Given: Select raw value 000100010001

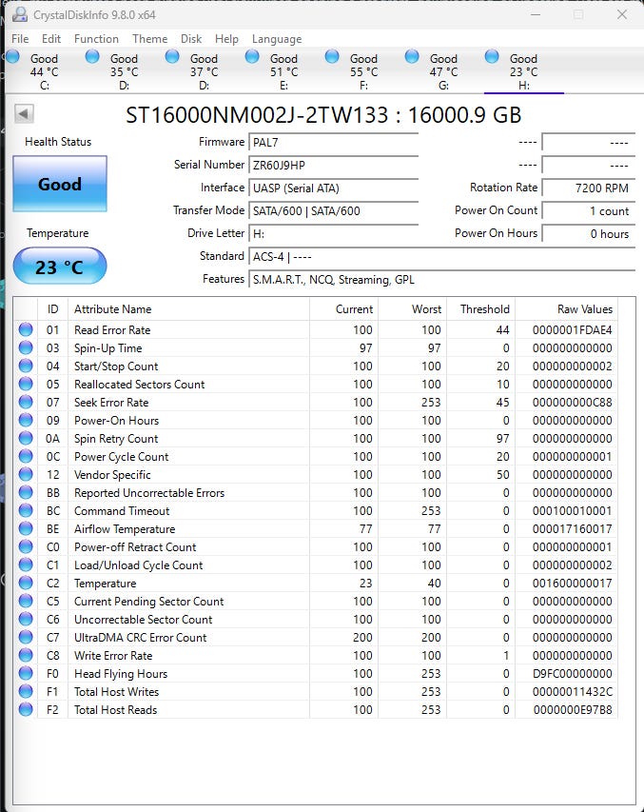Looking at the screenshot, I should pyautogui.click(x=572, y=511).
